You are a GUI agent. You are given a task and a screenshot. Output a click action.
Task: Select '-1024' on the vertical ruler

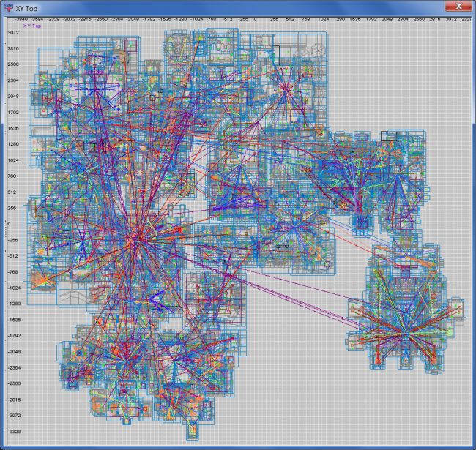pyautogui.click(x=14, y=288)
